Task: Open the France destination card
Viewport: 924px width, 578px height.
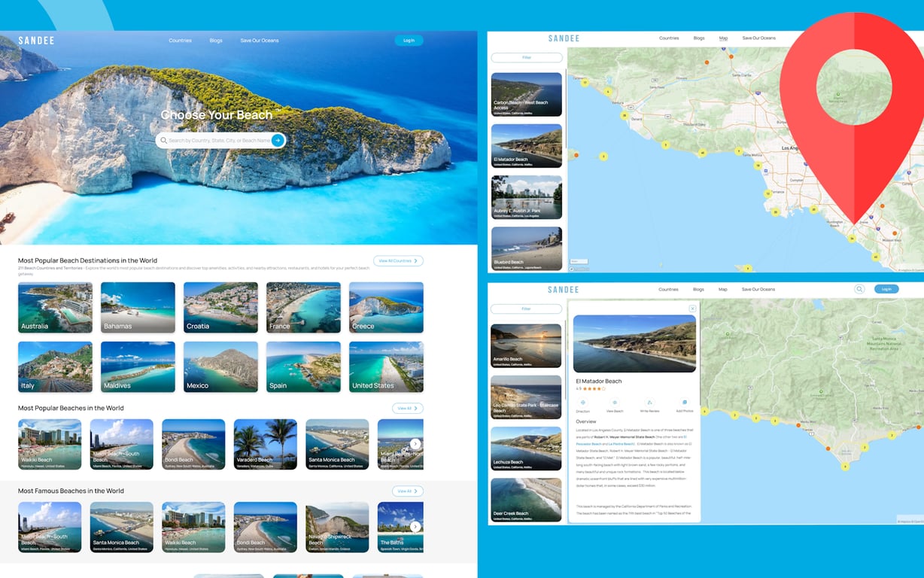Action: (303, 307)
